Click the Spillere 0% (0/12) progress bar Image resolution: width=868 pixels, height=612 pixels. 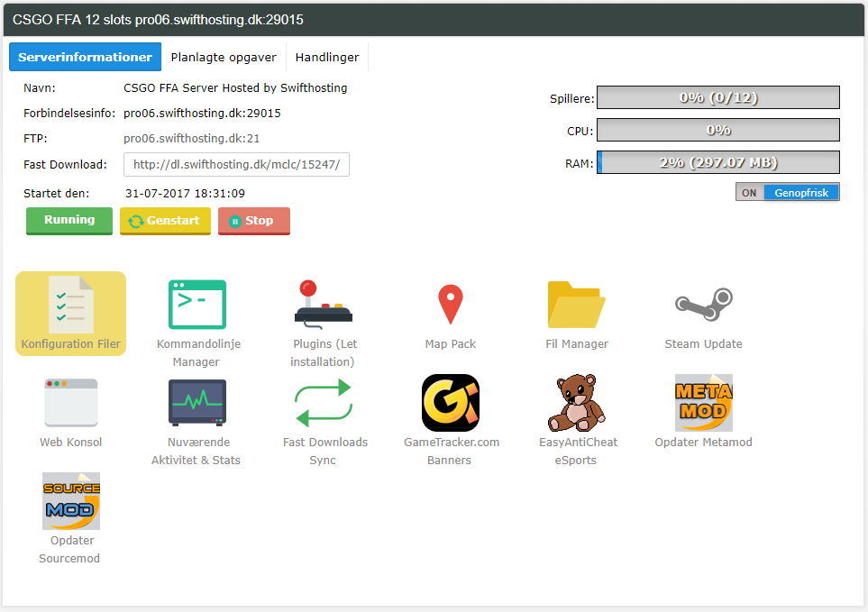[718, 98]
